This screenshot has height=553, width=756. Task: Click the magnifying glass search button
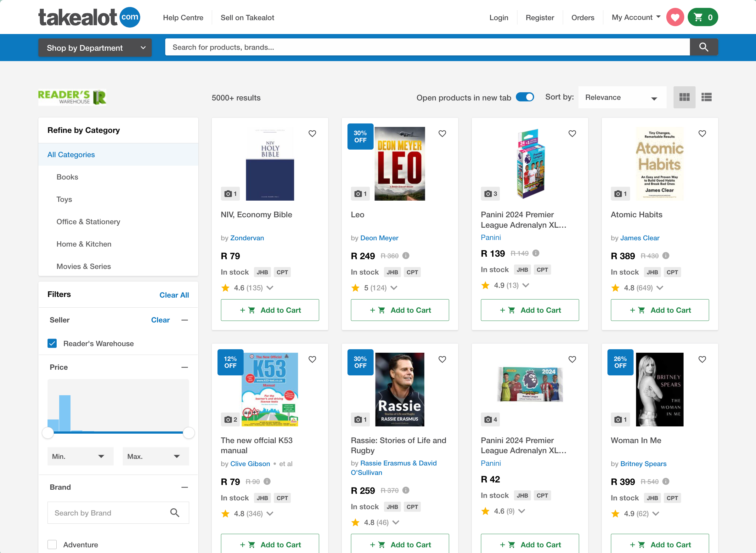pyautogui.click(x=703, y=47)
